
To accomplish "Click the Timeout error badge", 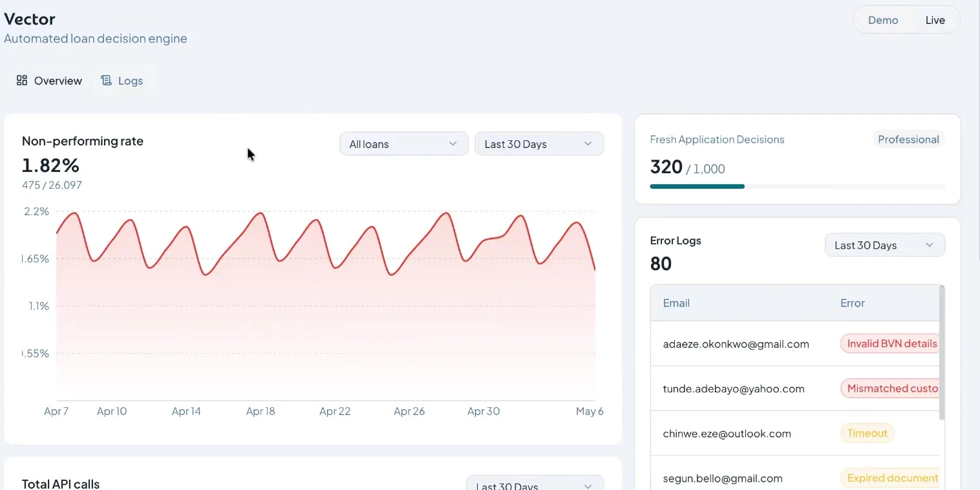I will coord(868,433).
